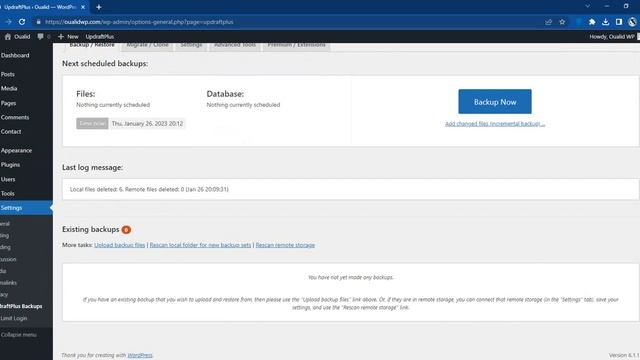This screenshot has width=640, height=360.
Task: Open the browser profile avatar
Action: [x=632, y=22]
